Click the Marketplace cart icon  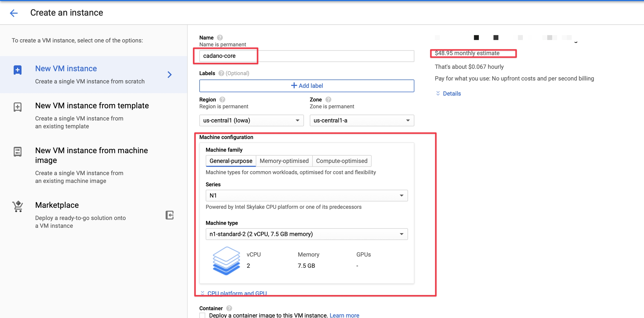18,207
